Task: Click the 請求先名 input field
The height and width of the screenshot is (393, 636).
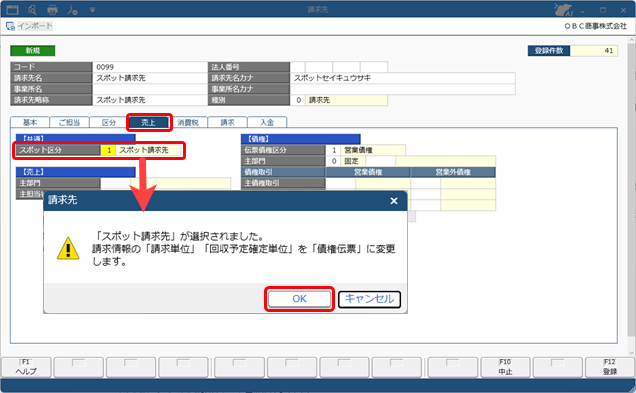Action: click(x=150, y=78)
